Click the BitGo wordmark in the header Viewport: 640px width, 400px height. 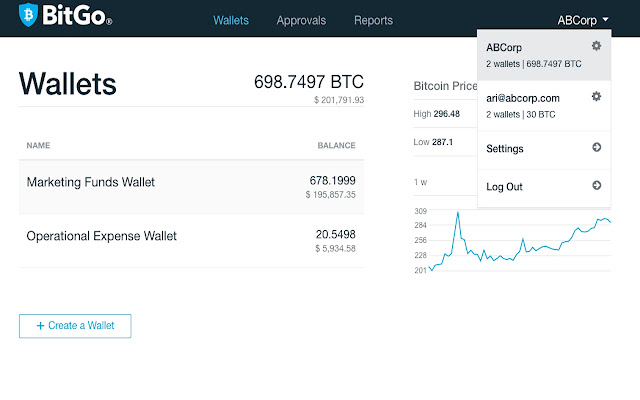(77, 15)
